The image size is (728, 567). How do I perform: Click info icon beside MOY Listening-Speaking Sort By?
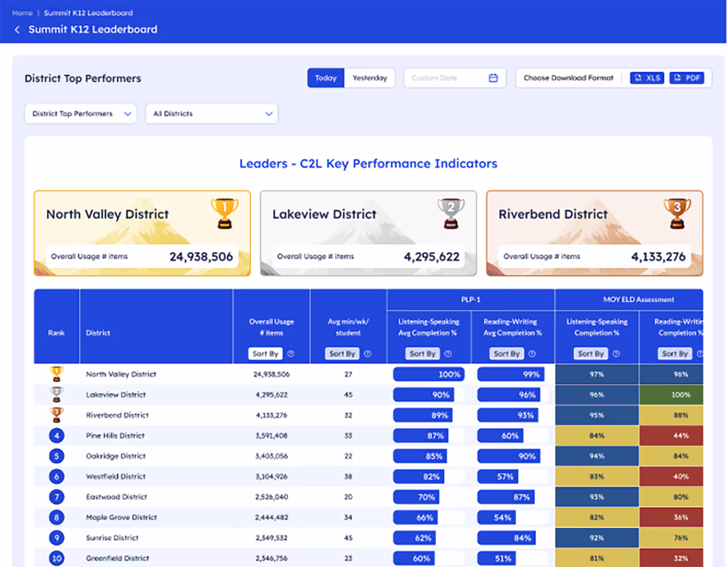[616, 354]
